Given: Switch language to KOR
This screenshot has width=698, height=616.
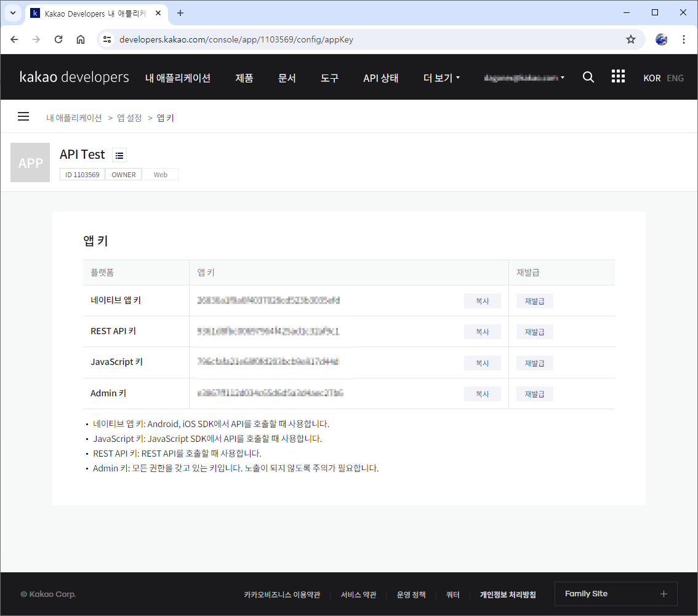Looking at the screenshot, I should pyautogui.click(x=652, y=78).
